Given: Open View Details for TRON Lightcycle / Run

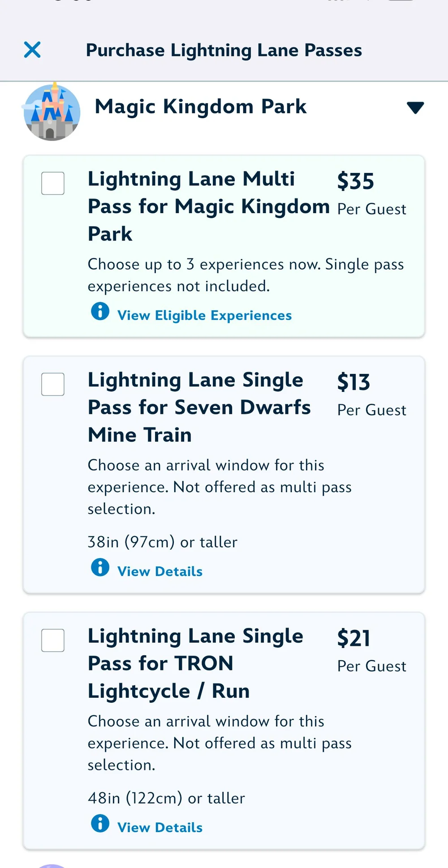Looking at the screenshot, I should [x=160, y=828].
